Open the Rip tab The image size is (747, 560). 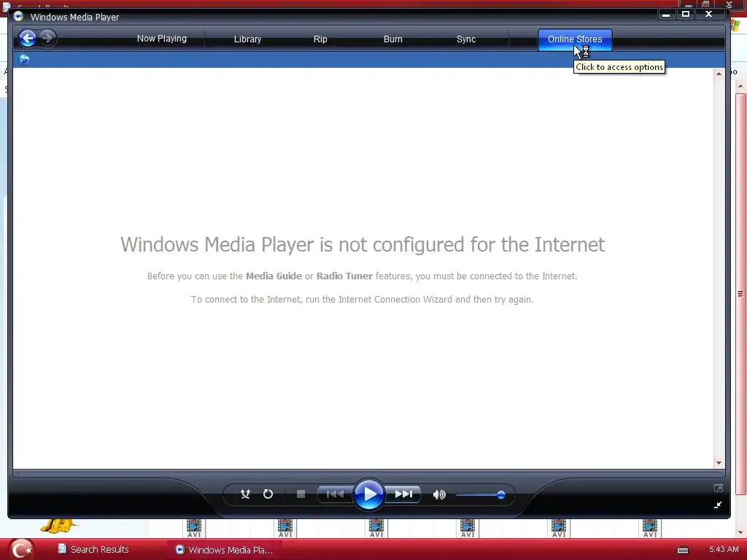tap(320, 39)
